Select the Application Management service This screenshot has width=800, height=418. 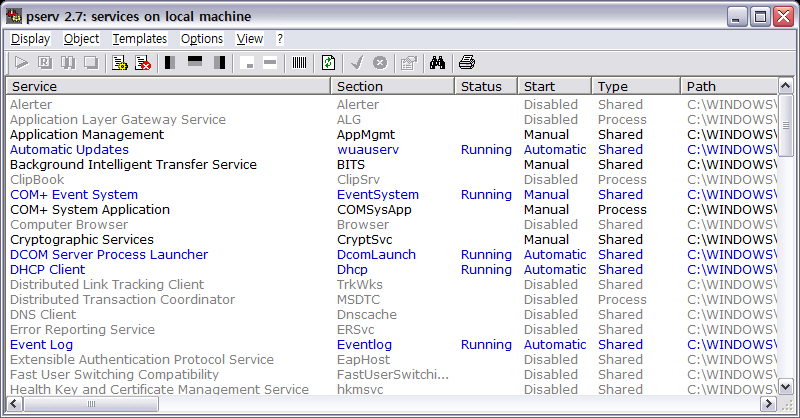(x=392, y=135)
